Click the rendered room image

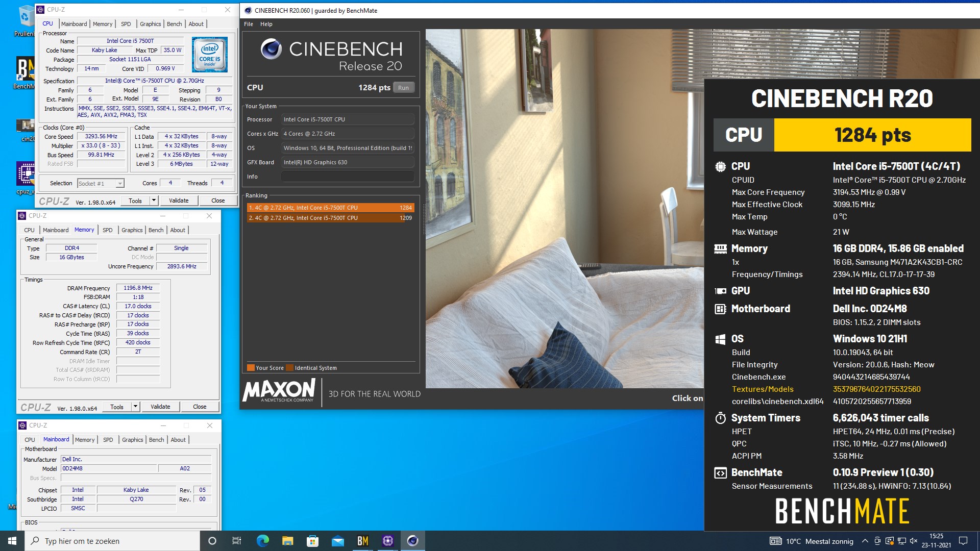tap(565, 208)
